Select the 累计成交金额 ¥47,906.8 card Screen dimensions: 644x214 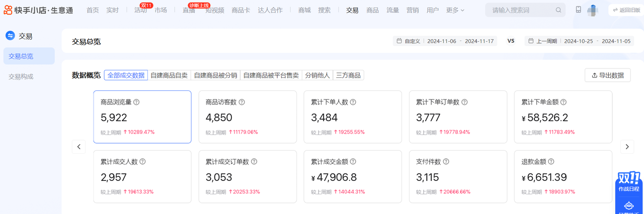353,176
